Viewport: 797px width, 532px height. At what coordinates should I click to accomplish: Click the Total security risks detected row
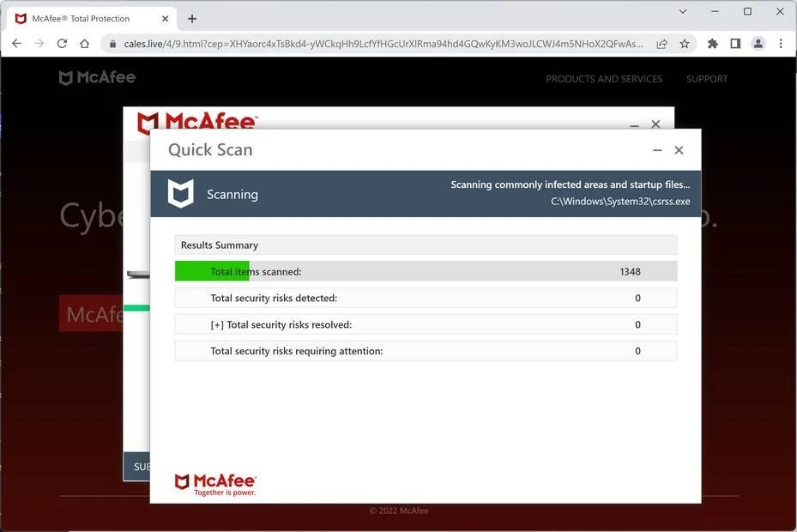426,298
